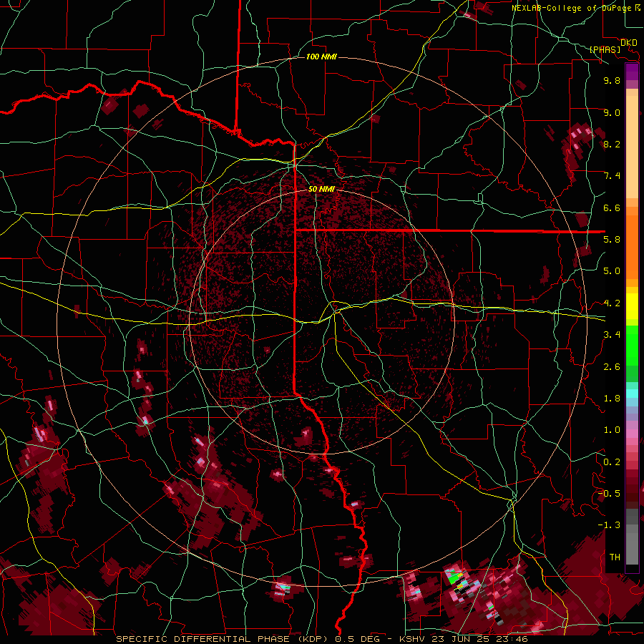The height and width of the screenshot is (644, 644).
Task: Select the 9.0 value on the color scale
Action: coord(612,112)
